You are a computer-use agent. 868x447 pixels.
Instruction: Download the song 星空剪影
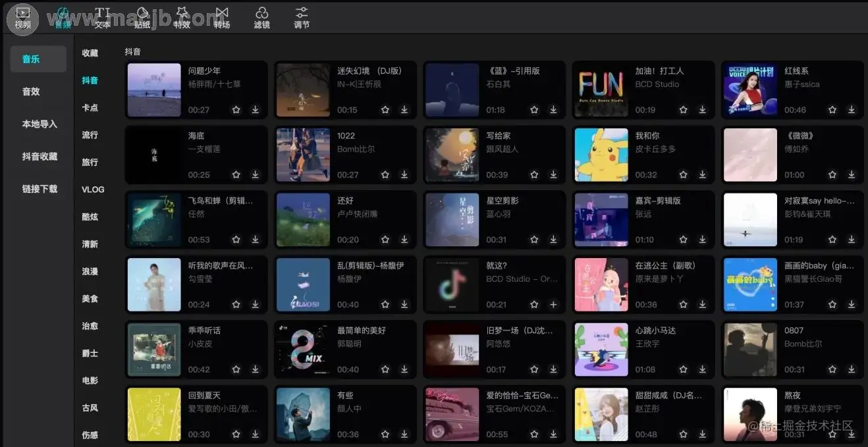553,240
